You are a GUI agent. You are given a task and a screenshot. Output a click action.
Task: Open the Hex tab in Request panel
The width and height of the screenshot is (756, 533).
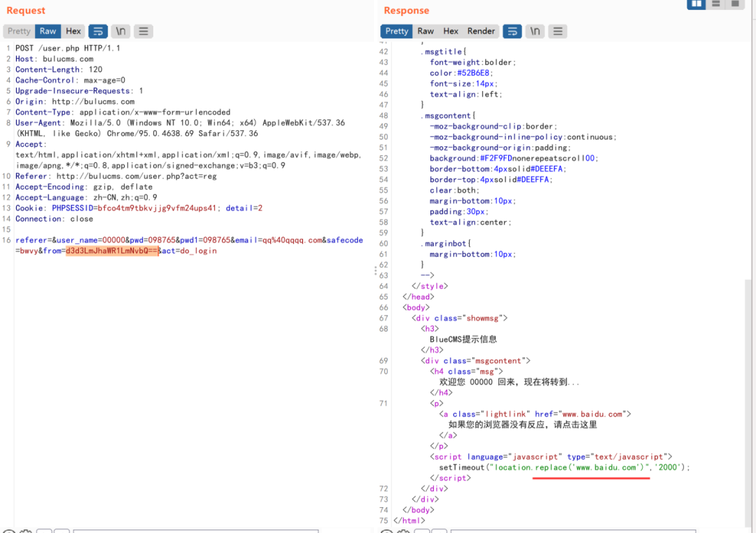tap(73, 31)
